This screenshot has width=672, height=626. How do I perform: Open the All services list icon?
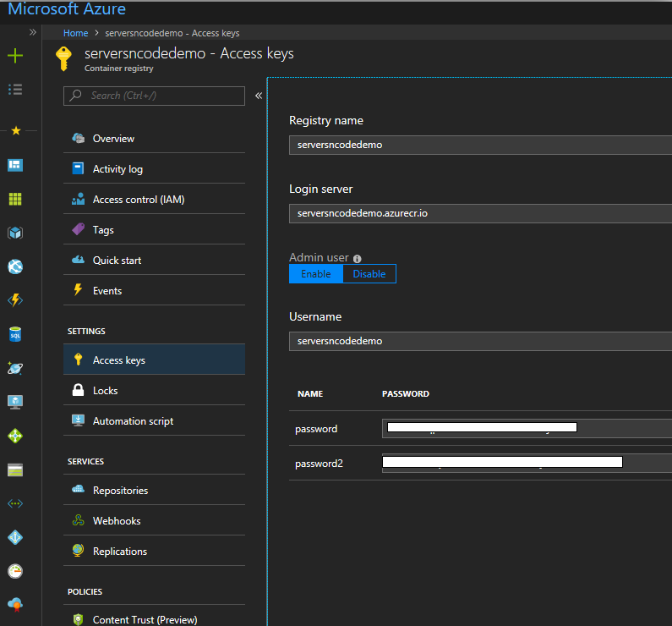[x=15, y=89]
